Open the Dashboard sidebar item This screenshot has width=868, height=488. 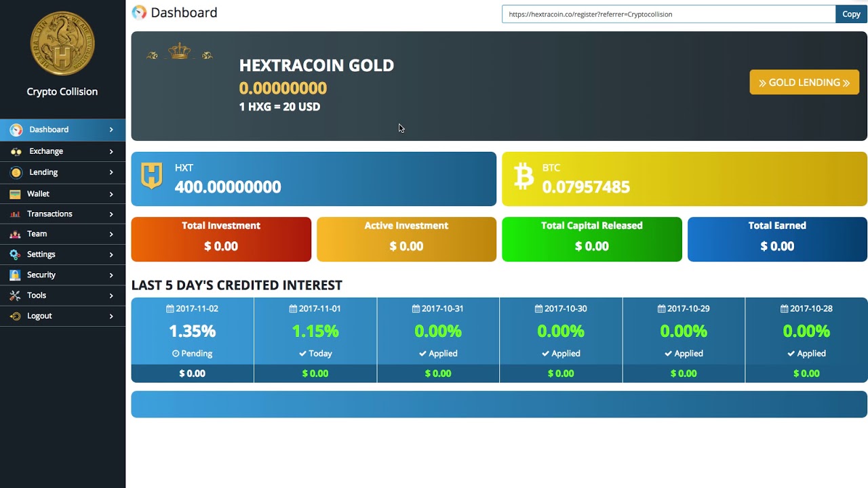62,129
